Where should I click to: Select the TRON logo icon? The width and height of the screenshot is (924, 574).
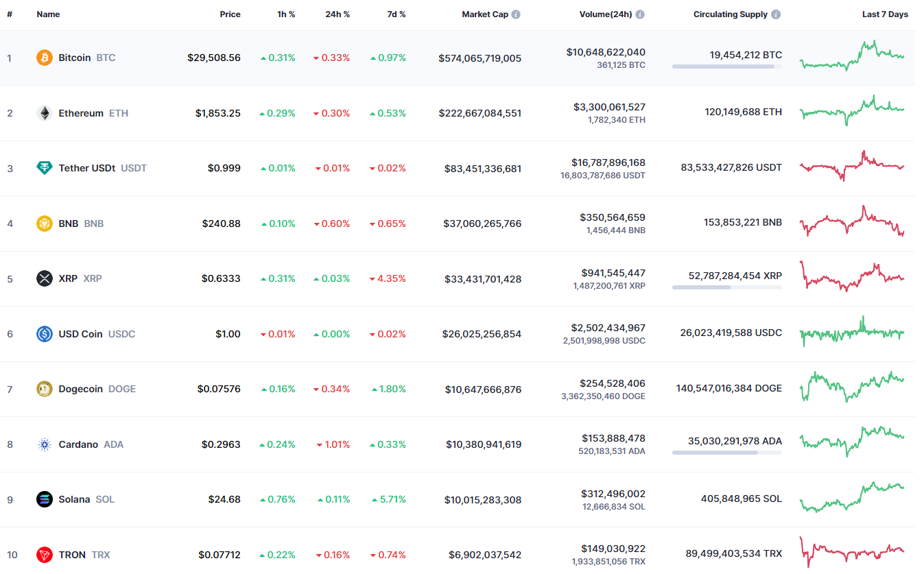point(45,555)
